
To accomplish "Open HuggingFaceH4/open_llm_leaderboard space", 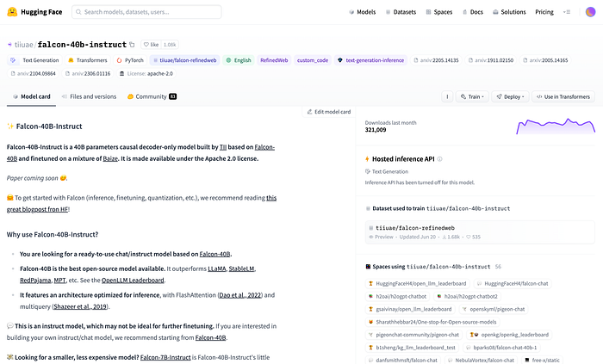I will 417,284.
